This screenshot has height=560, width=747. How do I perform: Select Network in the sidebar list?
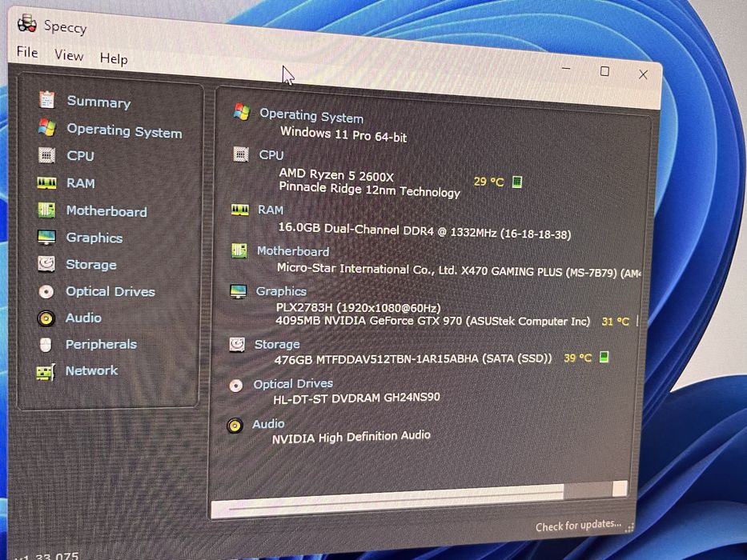[91, 370]
